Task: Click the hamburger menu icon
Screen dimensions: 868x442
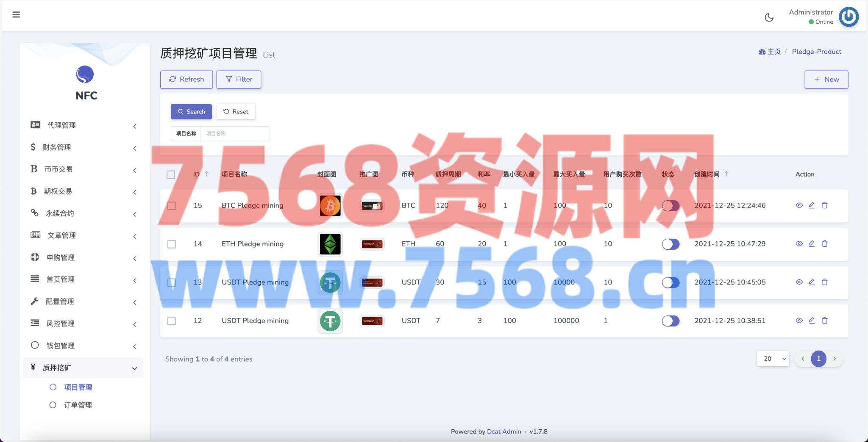Action: 16,15
